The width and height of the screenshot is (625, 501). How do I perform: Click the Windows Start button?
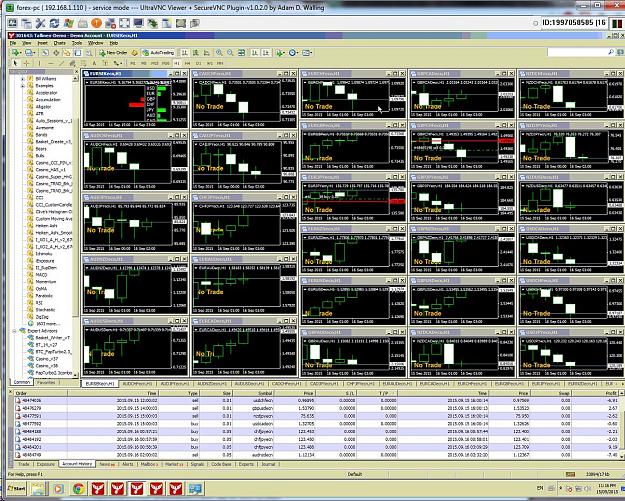17,488
